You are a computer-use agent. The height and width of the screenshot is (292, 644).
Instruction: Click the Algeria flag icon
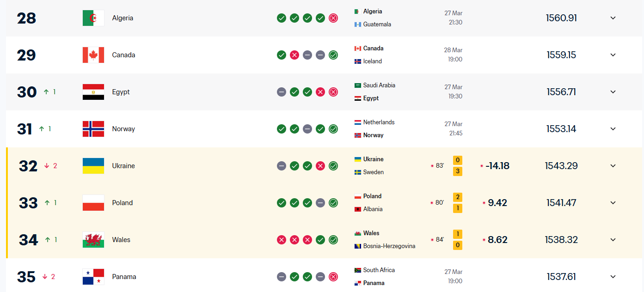(93, 18)
